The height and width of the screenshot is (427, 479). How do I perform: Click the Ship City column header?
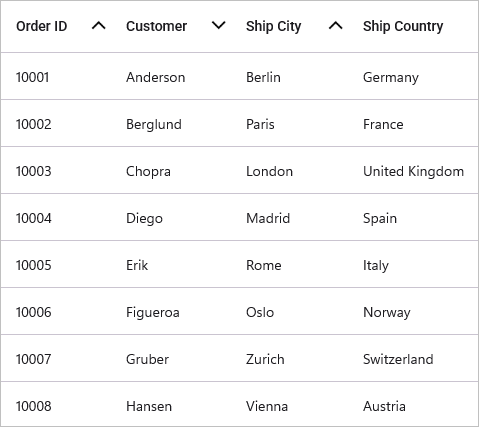click(x=273, y=26)
